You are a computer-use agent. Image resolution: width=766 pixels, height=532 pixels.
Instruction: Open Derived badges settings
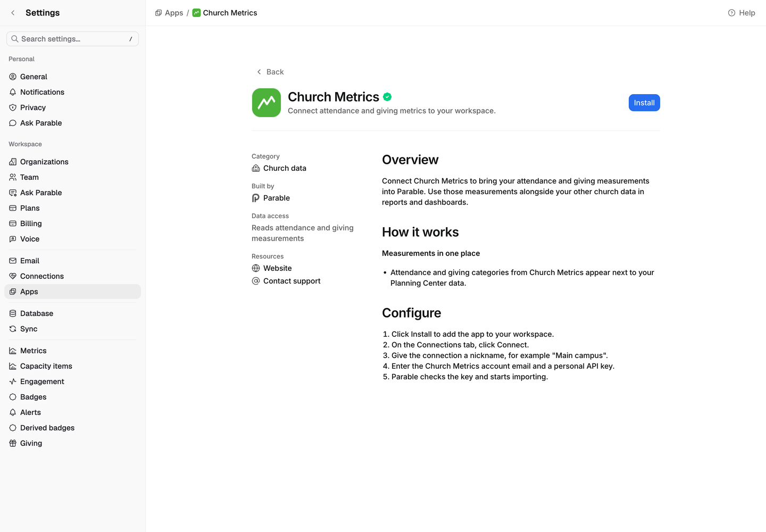tap(72, 428)
